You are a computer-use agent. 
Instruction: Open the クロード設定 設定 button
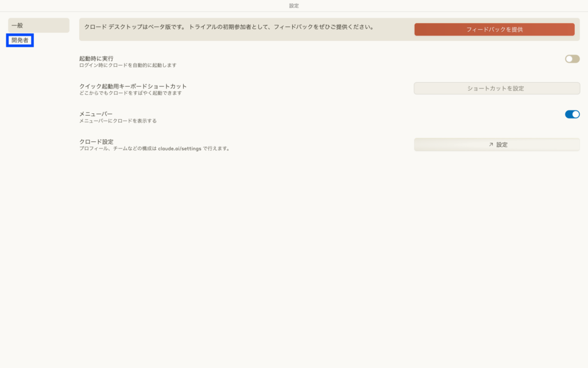pos(497,144)
